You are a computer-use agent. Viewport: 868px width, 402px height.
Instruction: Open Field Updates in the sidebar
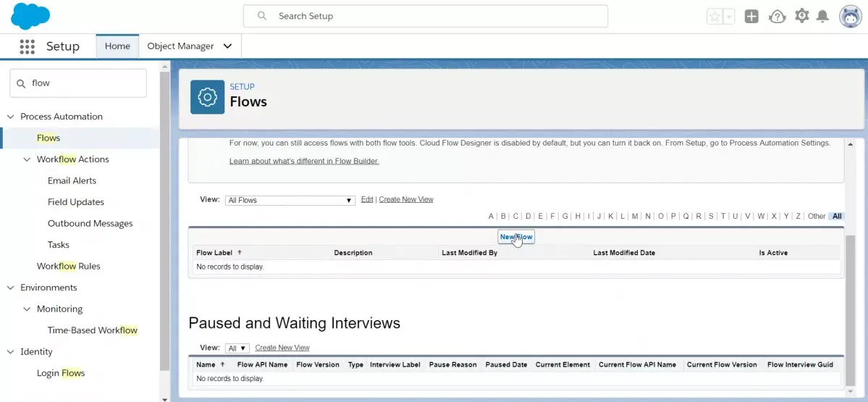point(76,202)
